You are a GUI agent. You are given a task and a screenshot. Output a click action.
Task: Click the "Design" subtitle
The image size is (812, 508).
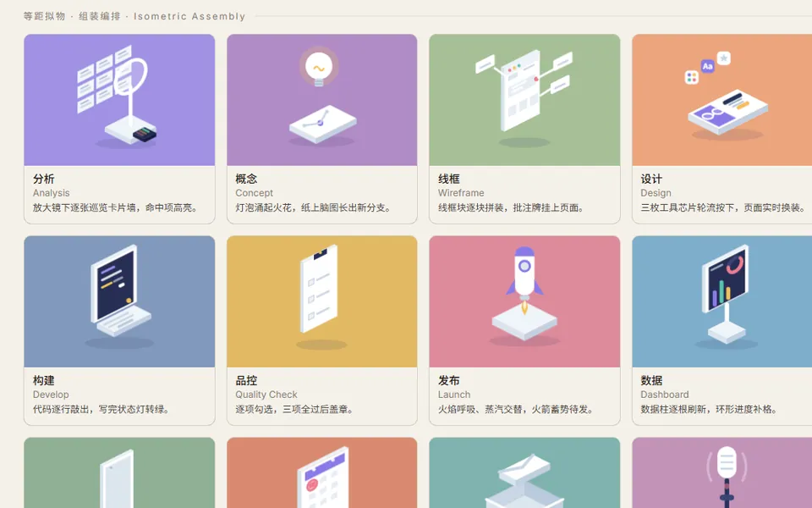pos(656,193)
